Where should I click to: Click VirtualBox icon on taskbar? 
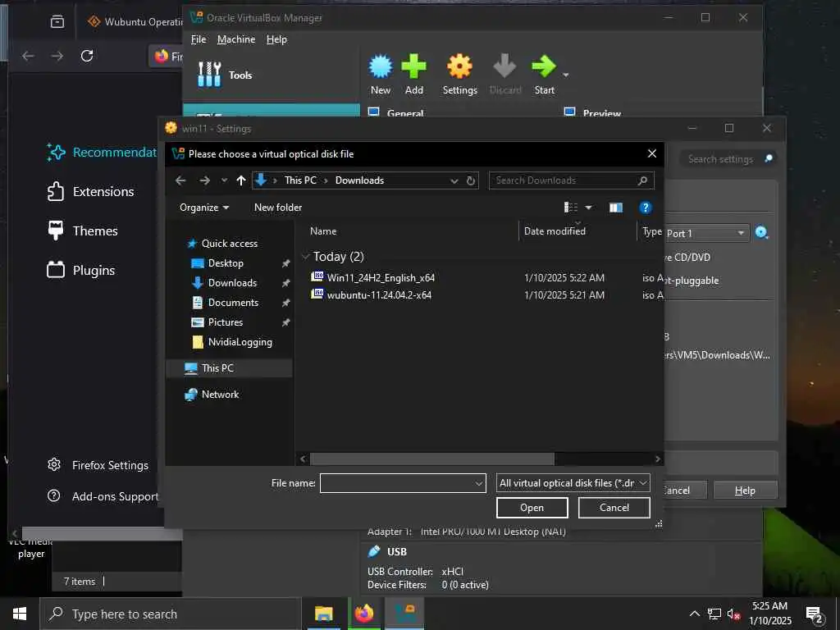(405, 614)
